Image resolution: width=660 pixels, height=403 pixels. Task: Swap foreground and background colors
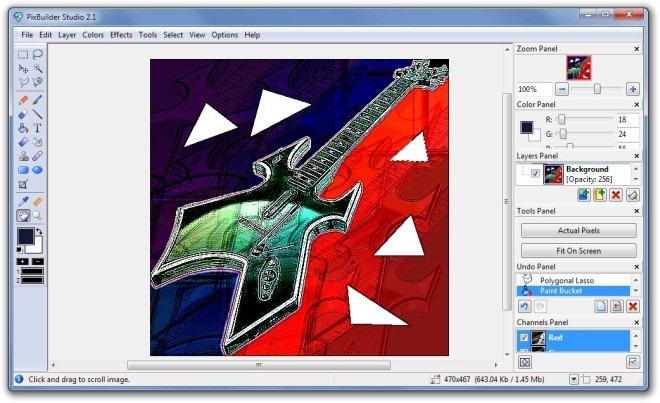39,231
